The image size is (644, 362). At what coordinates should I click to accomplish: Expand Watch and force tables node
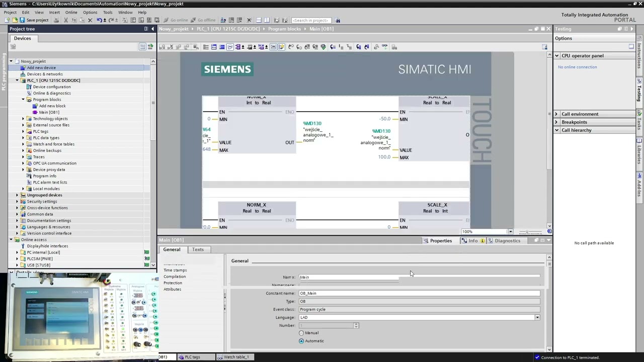pyautogui.click(x=23, y=144)
